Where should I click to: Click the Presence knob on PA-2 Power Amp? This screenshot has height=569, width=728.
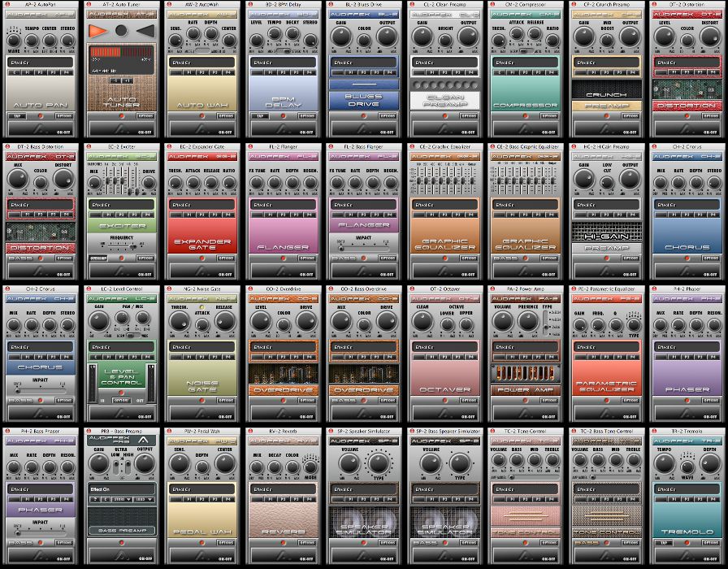click(x=528, y=321)
